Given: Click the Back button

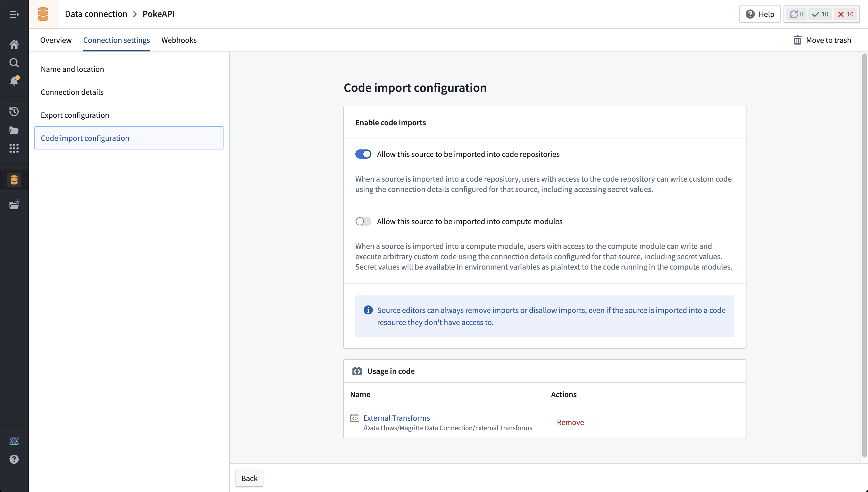Looking at the screenshot, I should point(249,478).
